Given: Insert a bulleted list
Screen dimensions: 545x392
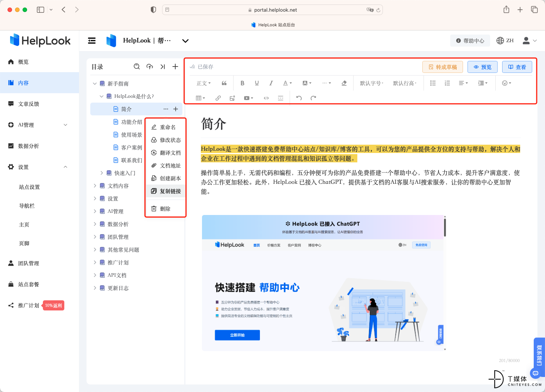Looking at the screenshot, I should [x=433, y=83].
